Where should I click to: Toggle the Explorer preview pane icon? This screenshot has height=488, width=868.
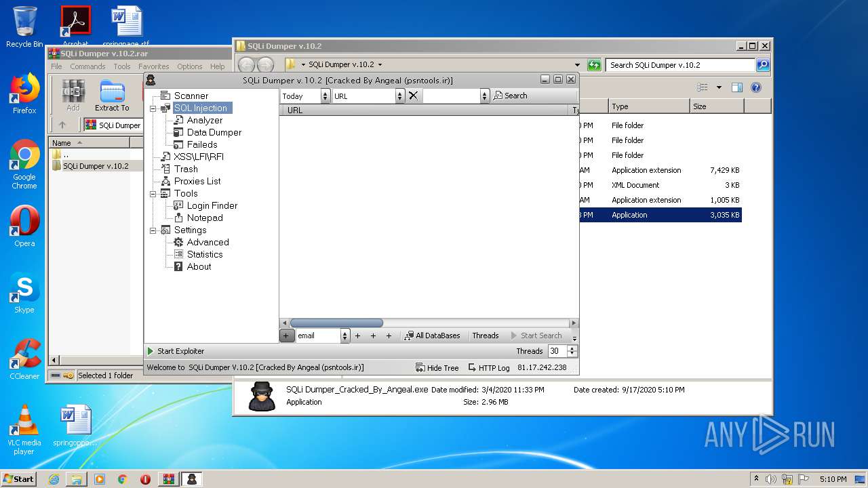(x=737, y=87)
